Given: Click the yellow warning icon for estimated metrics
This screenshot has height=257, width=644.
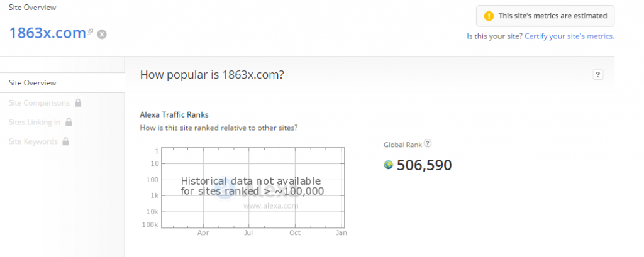Looking at the screenshot, I should [489, 16].
